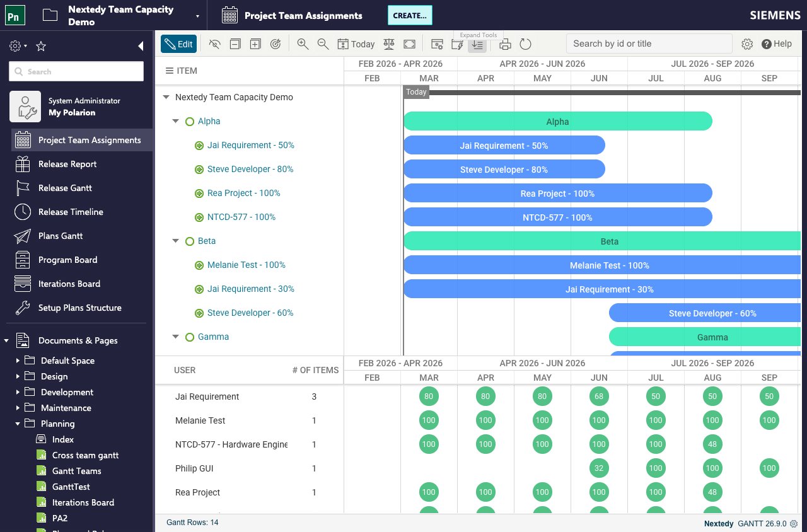
Task: Open the calendar settings icon in toolbar
Action: (x=437, y=44)
